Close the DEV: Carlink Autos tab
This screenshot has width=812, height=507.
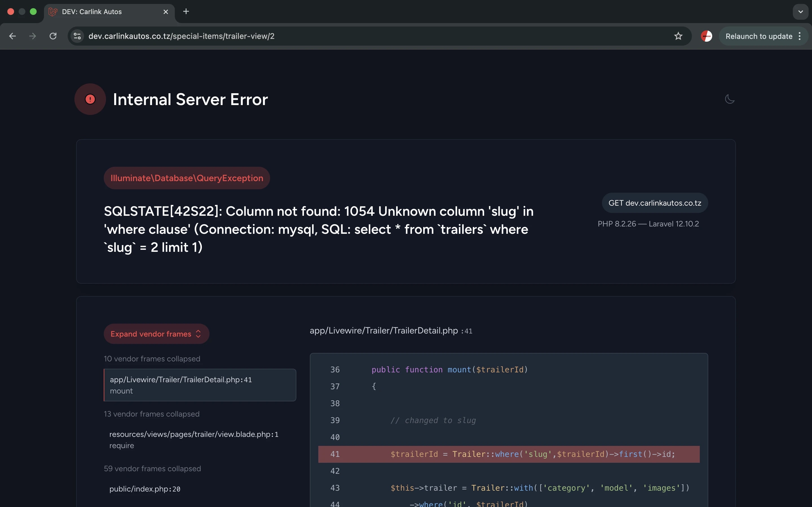(x=166, y=12)
